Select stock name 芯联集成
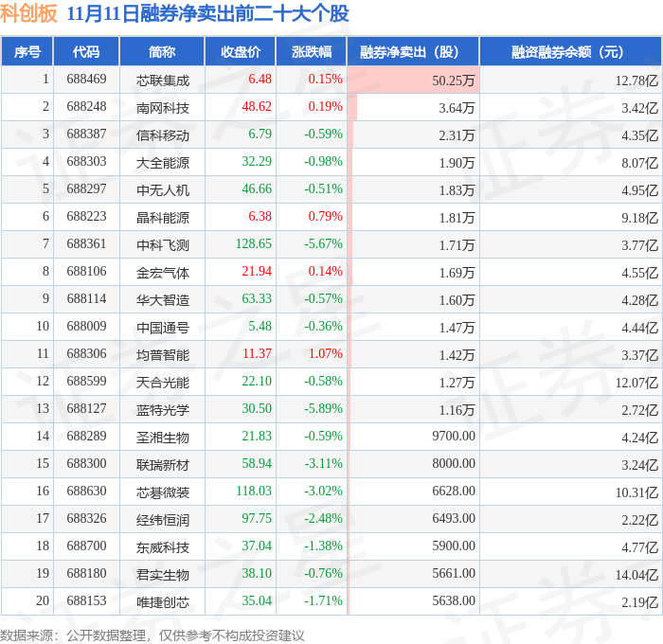The image size is (663, 644). point(162,80)
